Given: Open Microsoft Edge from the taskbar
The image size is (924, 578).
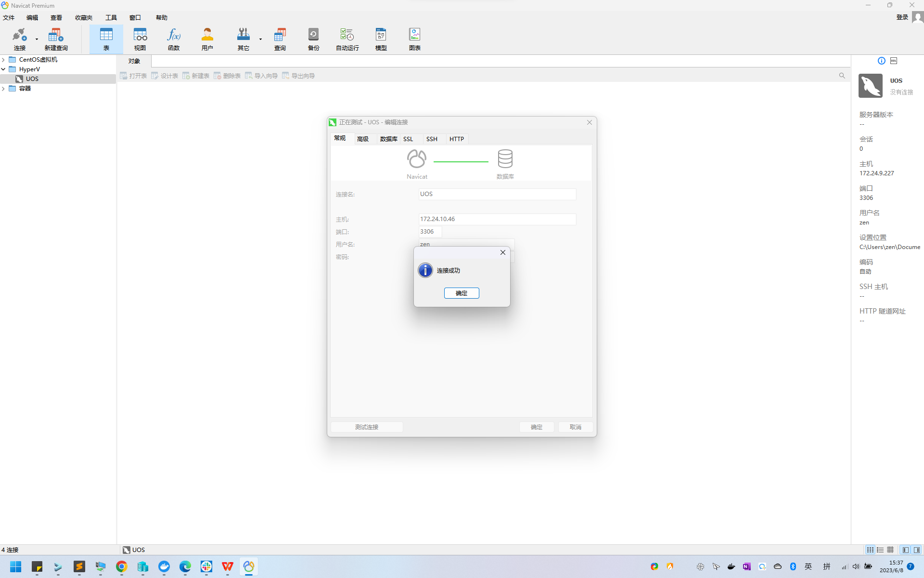Looking at the screenshot, I should point(185,566).
